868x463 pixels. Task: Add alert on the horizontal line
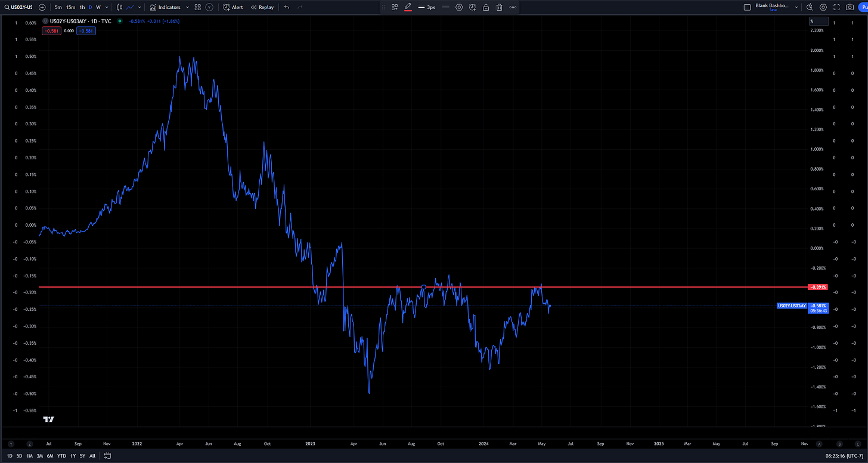click(473, 7)
